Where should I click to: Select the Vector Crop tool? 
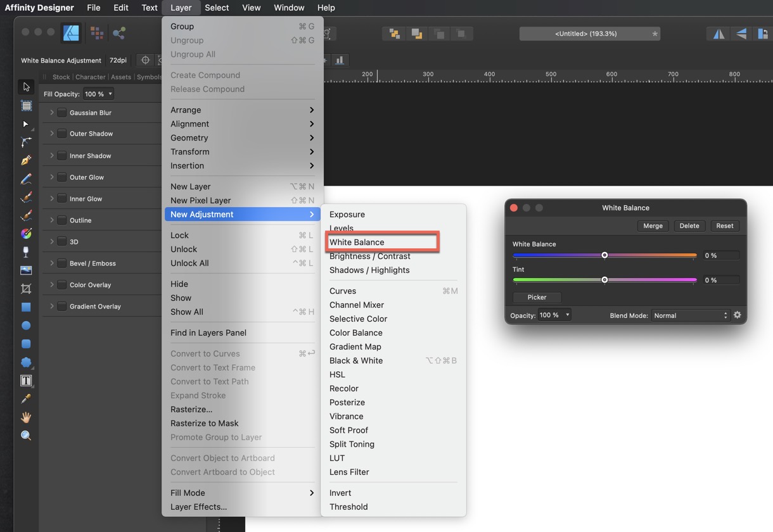pos(26,289)
